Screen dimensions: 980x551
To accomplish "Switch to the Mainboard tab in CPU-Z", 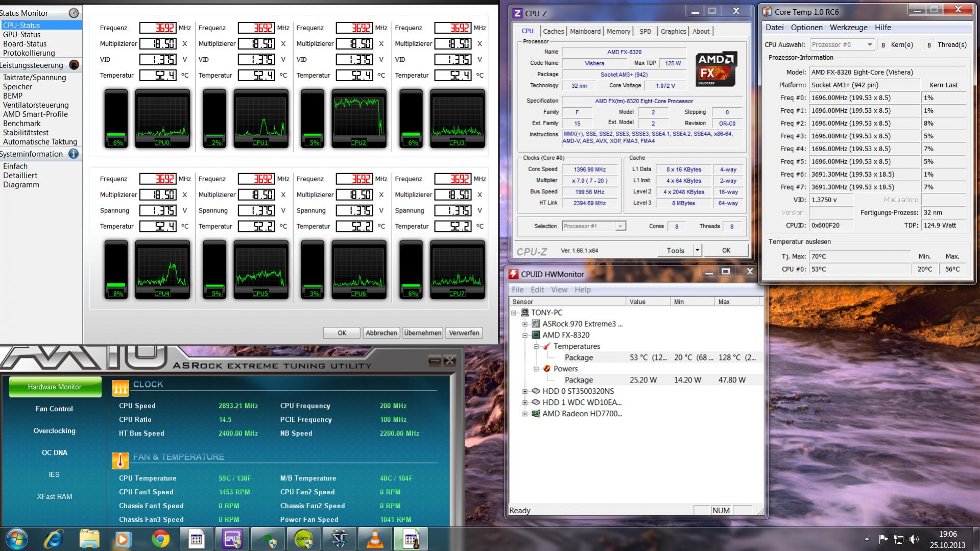I will point(585,31).
